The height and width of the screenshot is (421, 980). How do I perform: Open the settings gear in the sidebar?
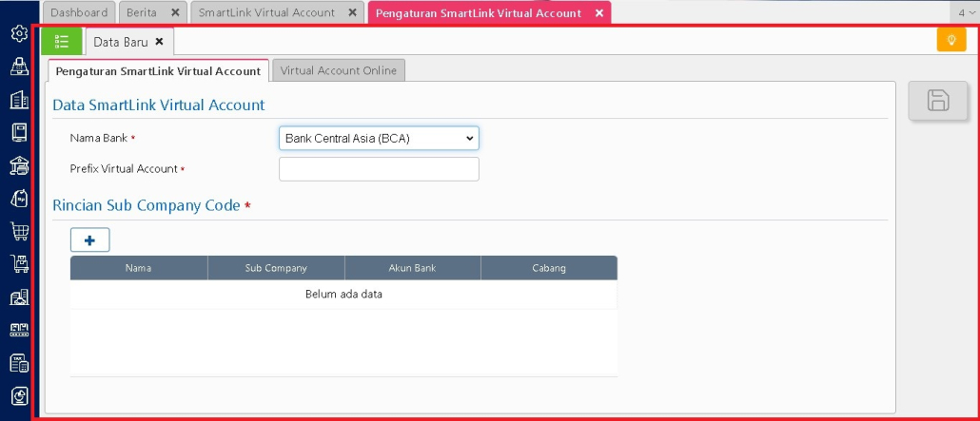coord(18,33)
